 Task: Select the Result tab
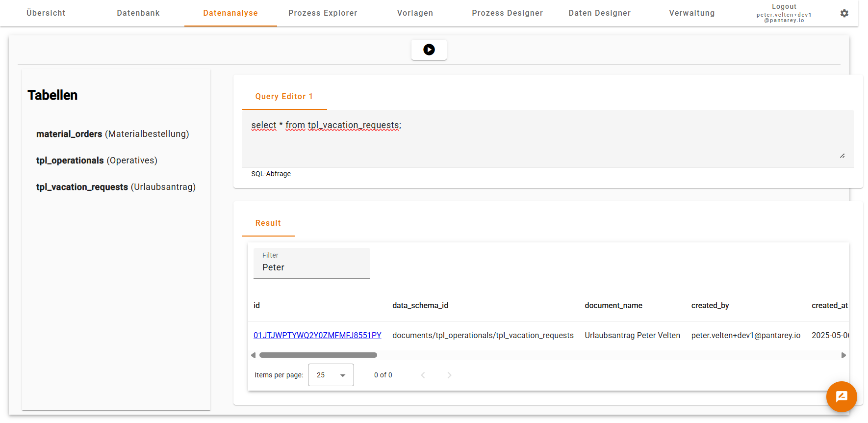[x=268, y=223]
